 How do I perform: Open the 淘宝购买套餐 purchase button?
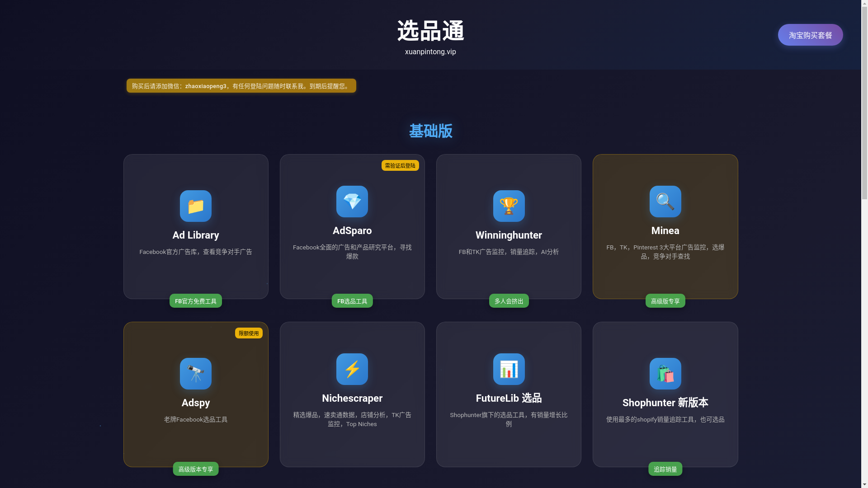(810, 35)
